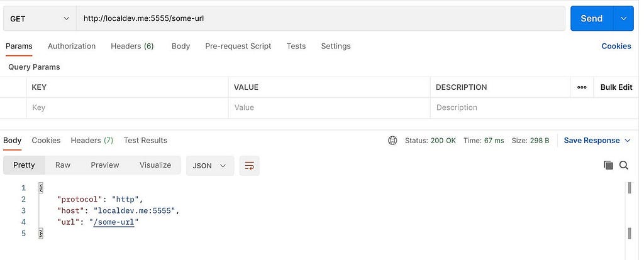Toggle line wrap icon
This screenshot has height=260, width=644.
[x=249, y=166]
